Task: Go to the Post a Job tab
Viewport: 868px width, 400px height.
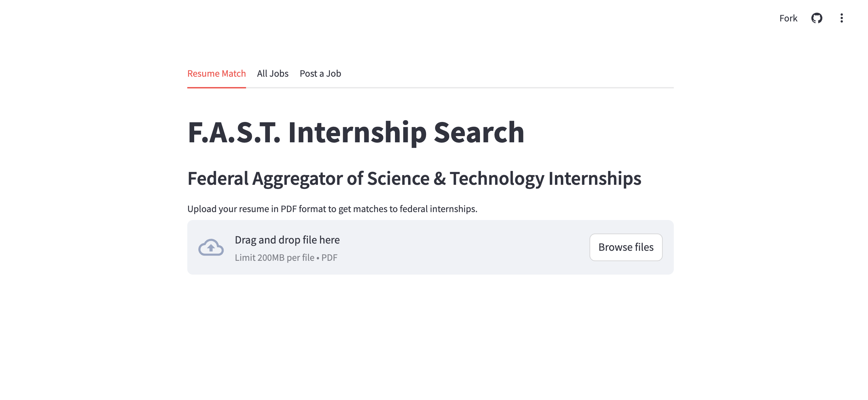Action: 320,74
